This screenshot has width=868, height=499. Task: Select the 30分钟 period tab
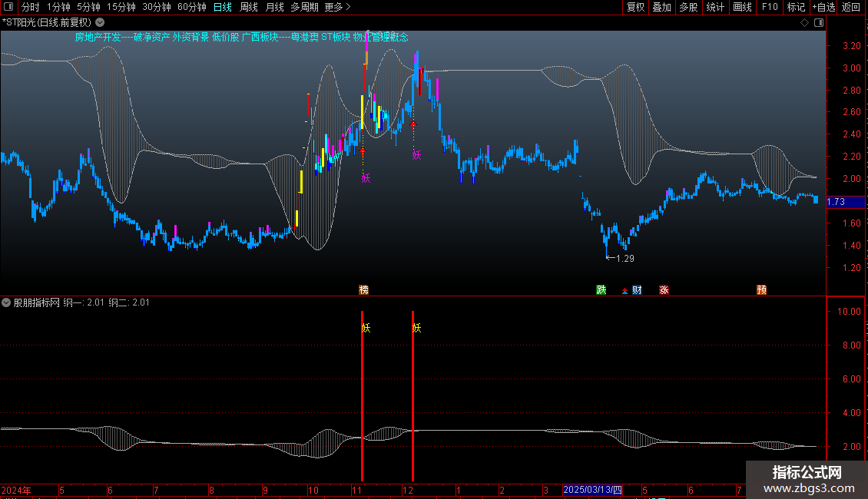point(157,7)
